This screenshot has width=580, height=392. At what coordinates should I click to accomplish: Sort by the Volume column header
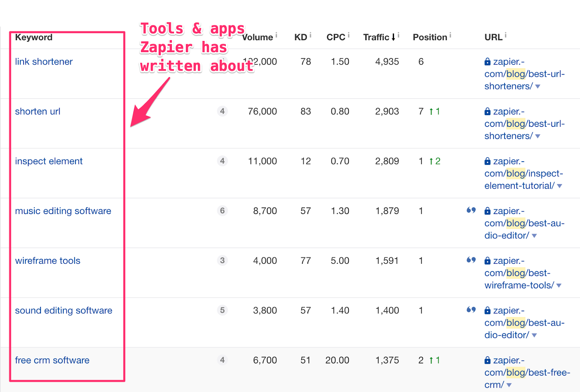click(257, 37)
